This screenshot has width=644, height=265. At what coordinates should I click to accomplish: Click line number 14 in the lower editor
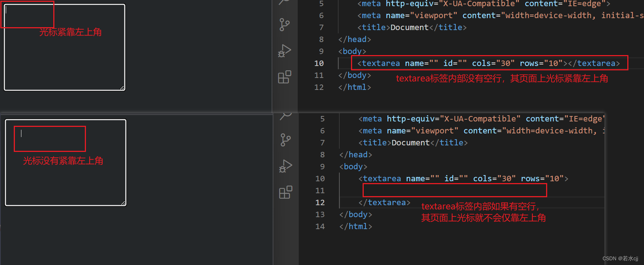click(x=320, y=226)
